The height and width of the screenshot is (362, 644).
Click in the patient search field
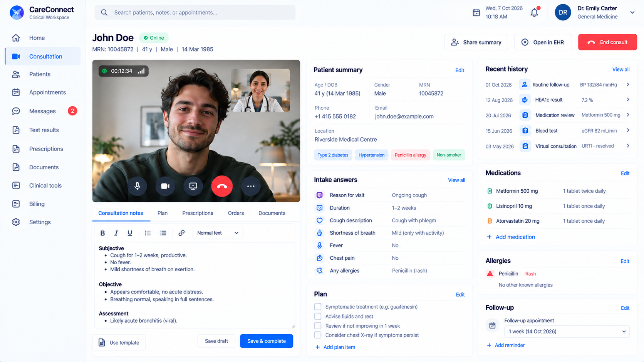(x=195, y=12)
